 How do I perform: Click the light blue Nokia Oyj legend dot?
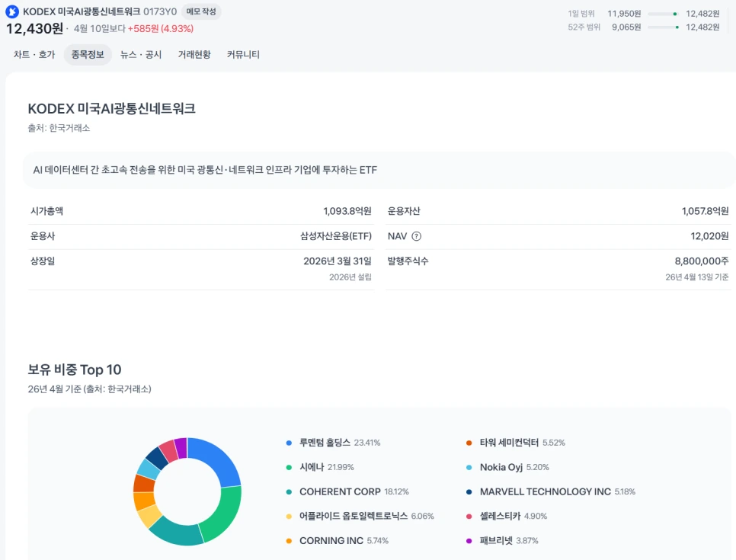469,467
